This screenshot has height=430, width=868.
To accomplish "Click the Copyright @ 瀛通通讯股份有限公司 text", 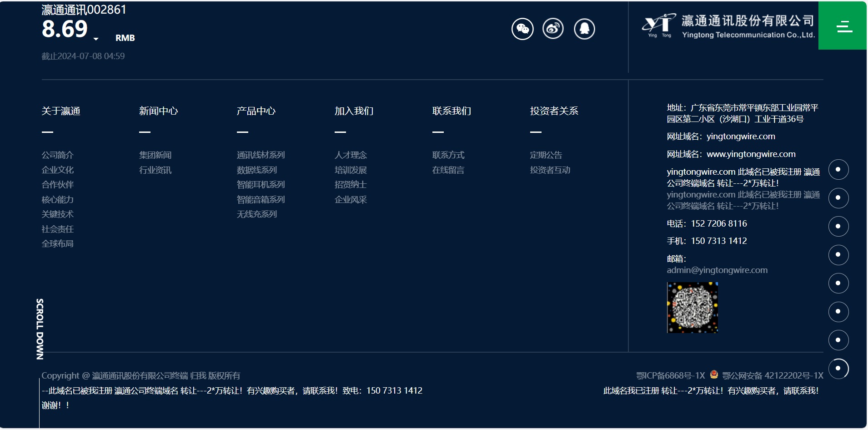I will click(x=140, y=376).
